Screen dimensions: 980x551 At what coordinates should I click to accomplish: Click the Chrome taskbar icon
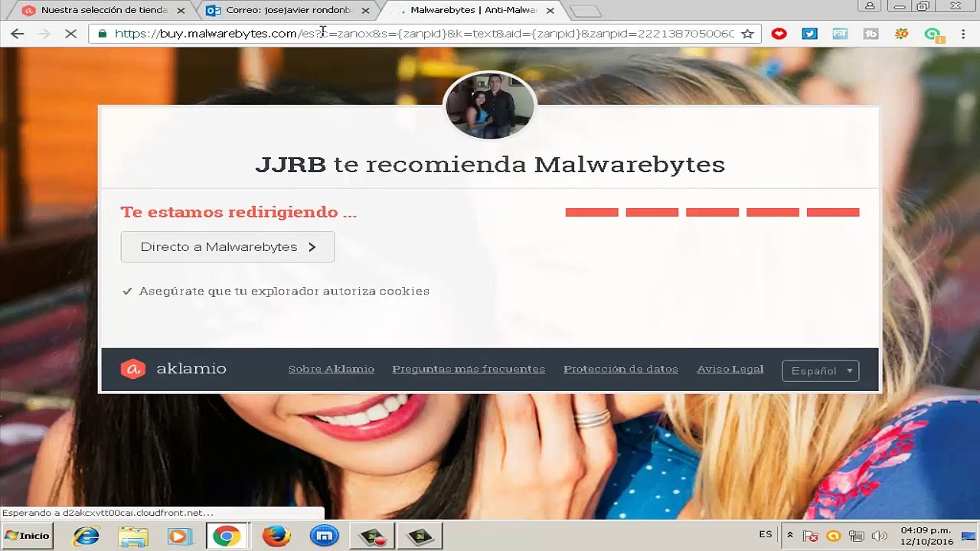point(227,536)
